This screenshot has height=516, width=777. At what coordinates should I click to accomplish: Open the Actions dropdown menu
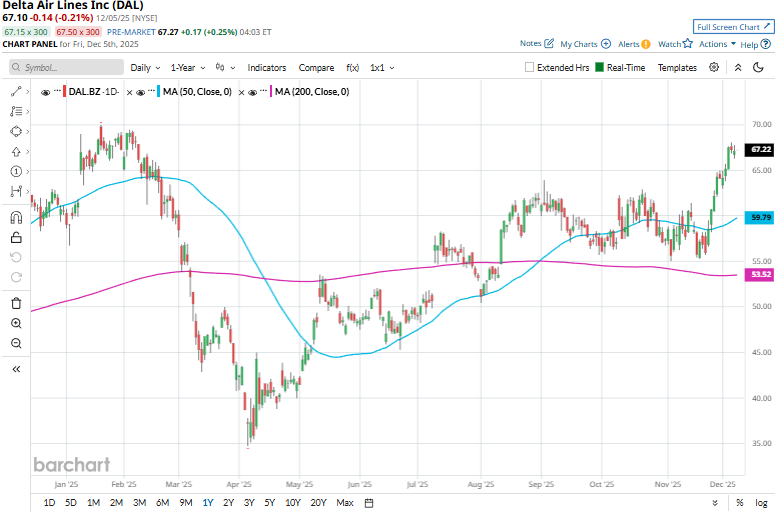point(717,44)
